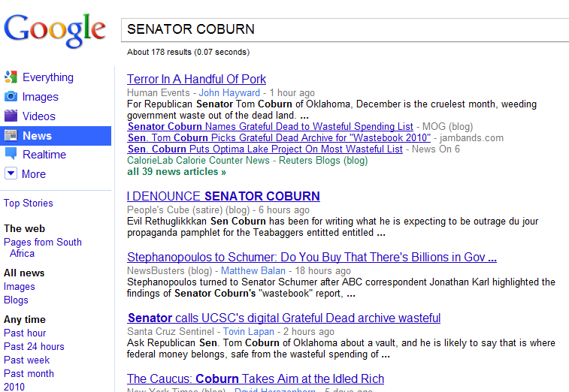Open Santa Cruz Sentinel Grateful Dead article
569x392 pixels.
[x=283, y=318]
